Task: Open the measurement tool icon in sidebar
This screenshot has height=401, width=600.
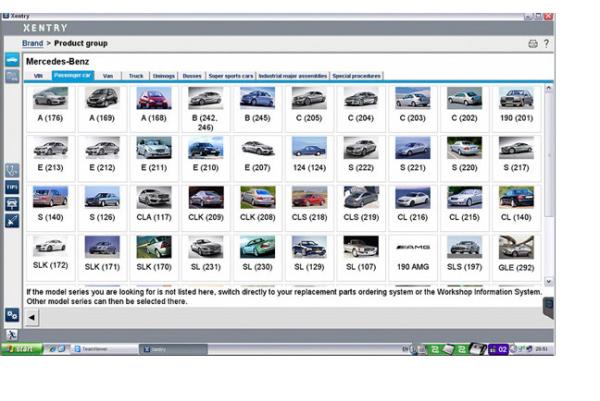Action: [x=12, y=221]
